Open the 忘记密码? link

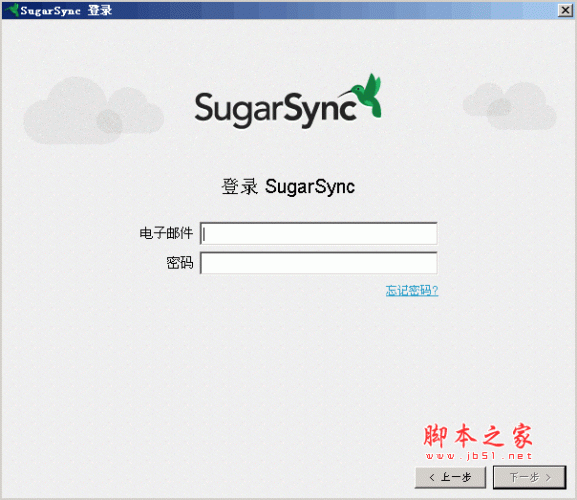click(412, 291)
